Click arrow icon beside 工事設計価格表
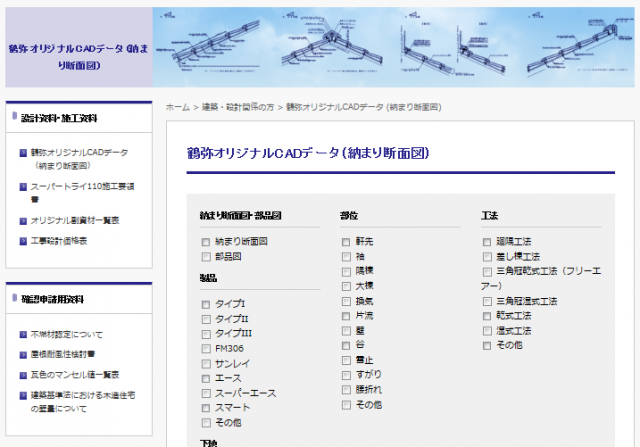The height and width of the screenshot is (447, 640). click(23, 241)
